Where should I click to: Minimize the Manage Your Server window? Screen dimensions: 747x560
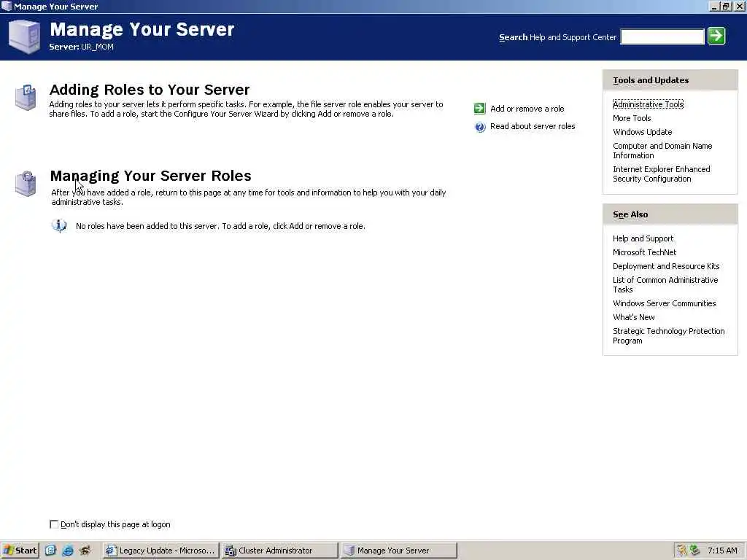coord(714,6)
